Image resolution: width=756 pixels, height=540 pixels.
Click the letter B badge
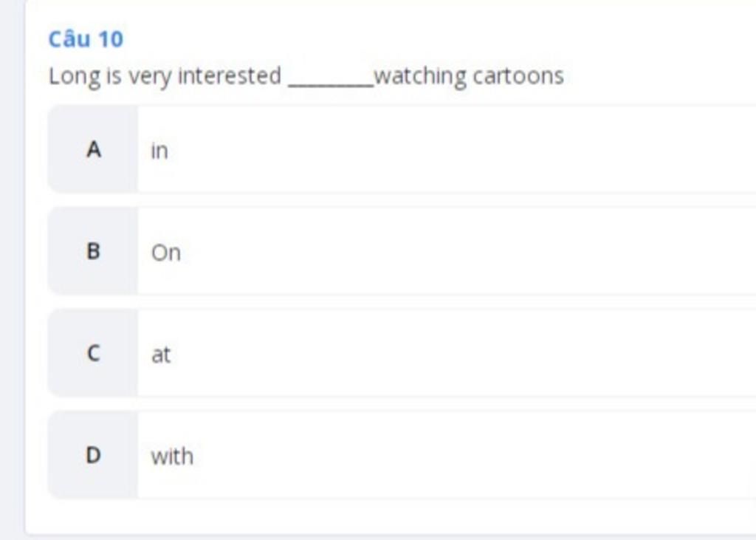pos(94,251)
